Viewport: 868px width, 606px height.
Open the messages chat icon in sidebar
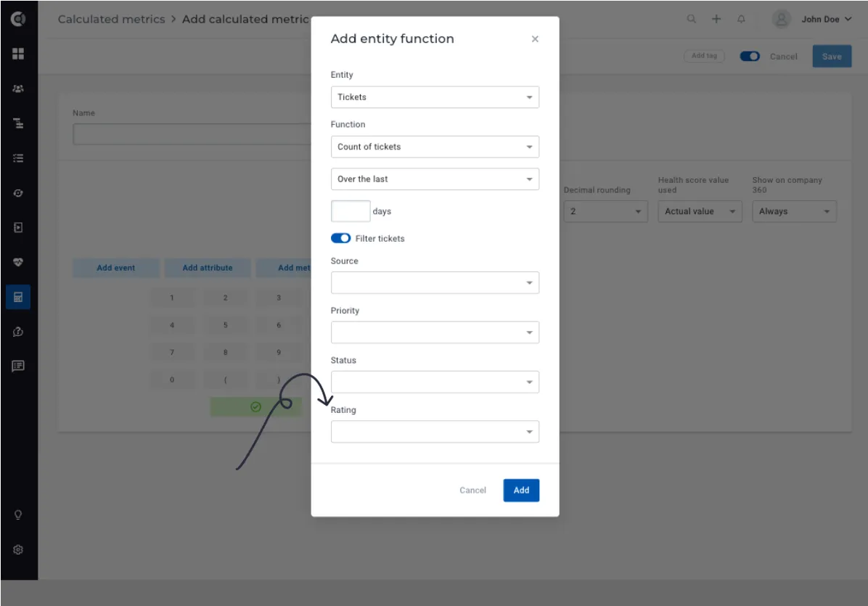click(18, 367)
